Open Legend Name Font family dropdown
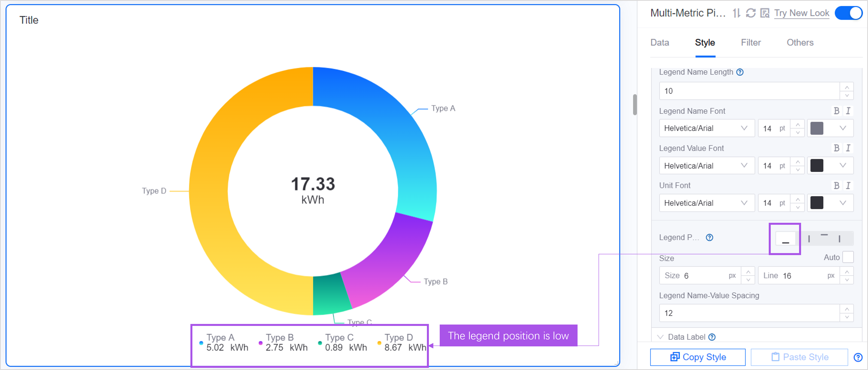 click(706, 128)
